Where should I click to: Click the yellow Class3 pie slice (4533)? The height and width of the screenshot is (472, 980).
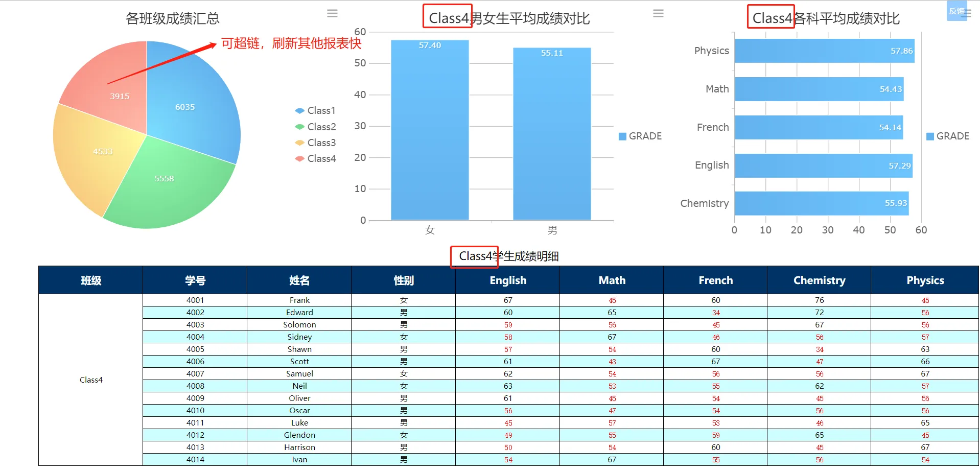(95, 153)
